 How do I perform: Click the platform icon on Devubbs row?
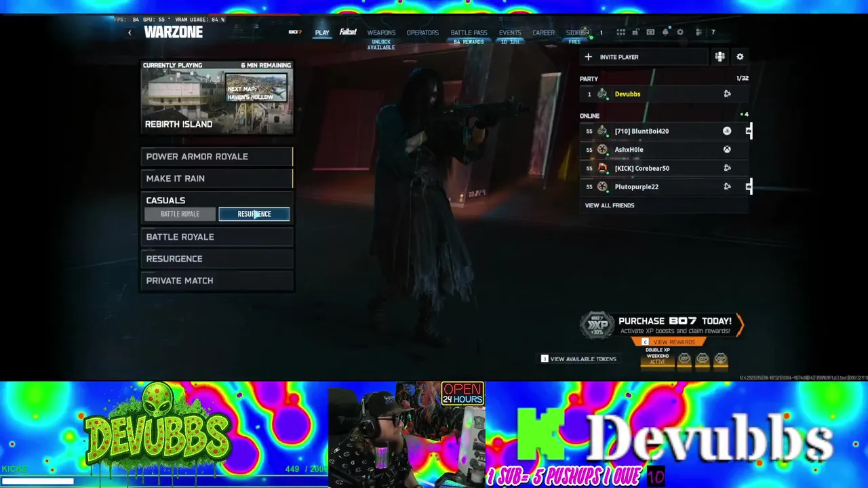click(x=727, y=94)
